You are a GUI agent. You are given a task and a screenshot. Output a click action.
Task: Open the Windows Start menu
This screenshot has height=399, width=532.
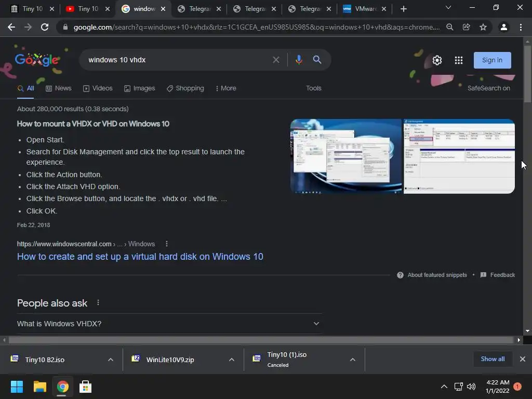(x=17, y=387)
